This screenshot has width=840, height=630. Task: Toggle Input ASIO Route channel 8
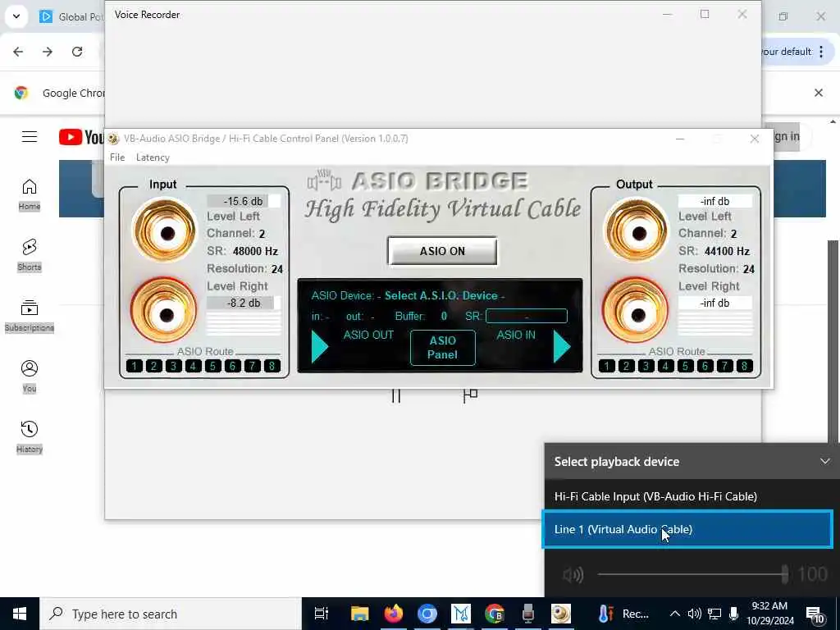coord(272,366)
